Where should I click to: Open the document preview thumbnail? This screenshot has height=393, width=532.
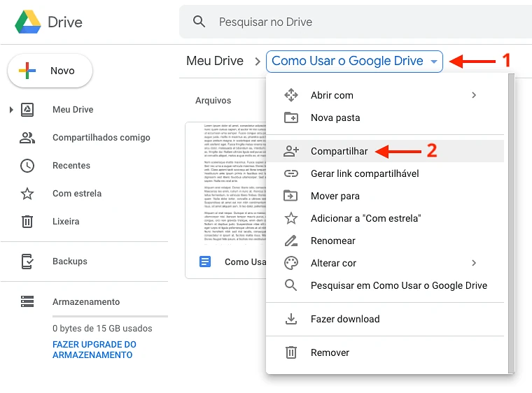click(x=226, y=183)
